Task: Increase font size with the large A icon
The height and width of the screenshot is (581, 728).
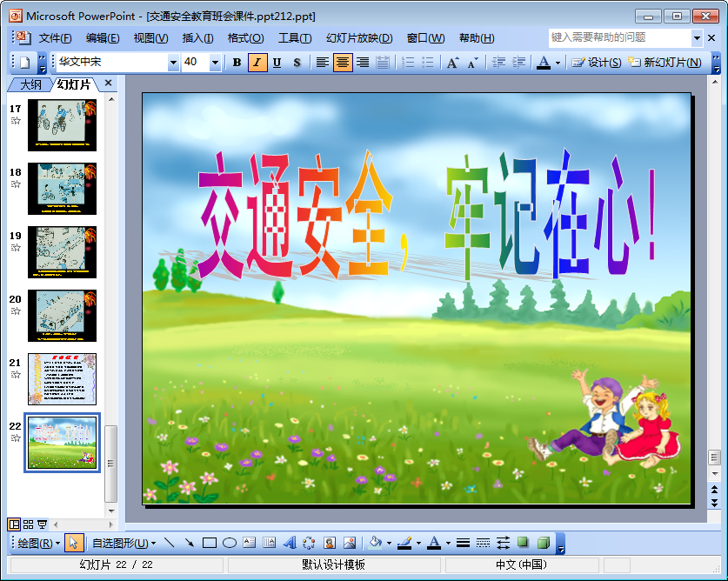Action: coord(452,63)
